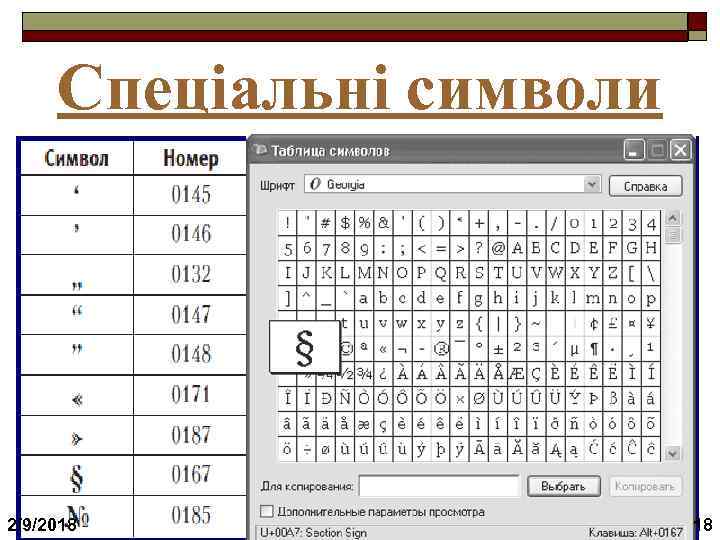Screen dimensions: 720x540
Task: Select the ¿ inverted question mark character
Action: click(383, 373)
